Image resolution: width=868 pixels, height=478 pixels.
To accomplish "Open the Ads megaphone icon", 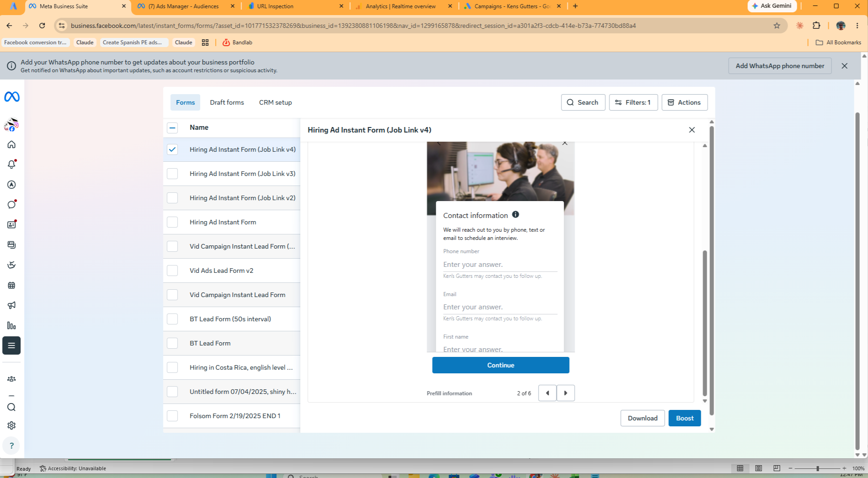I will [x=11, y=305].
